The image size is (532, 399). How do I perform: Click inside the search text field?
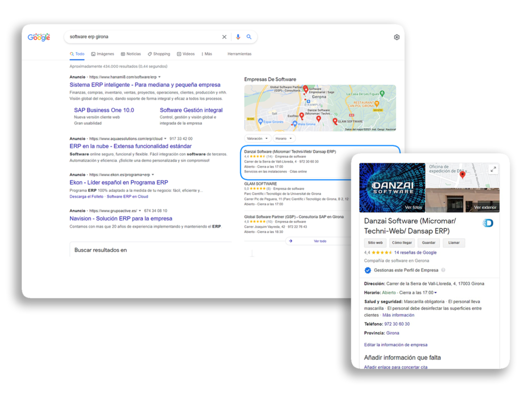pyautogui.click(x=140, y=37)
